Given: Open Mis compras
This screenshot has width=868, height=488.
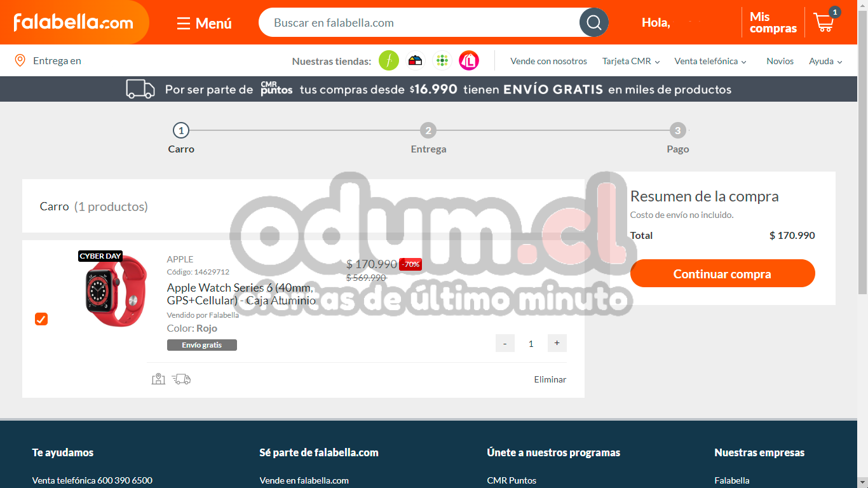Looking at the screenshot, I should click(x=773, y=23).
